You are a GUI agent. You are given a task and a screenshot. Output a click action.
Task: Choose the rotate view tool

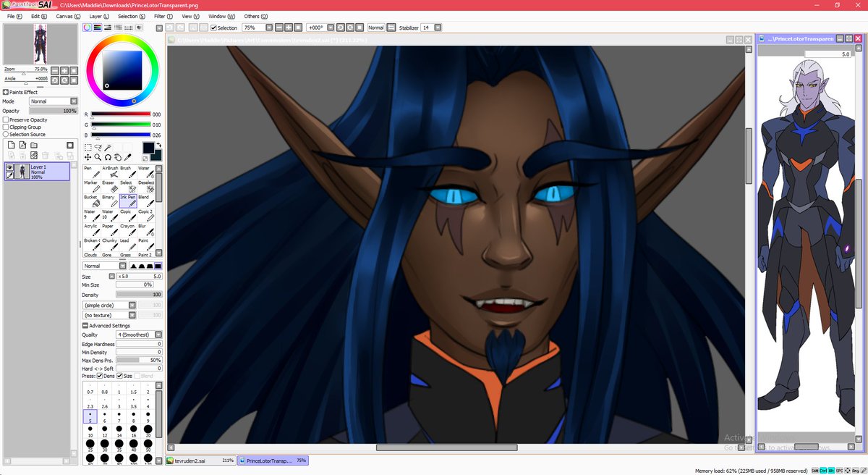pos(108,156)
